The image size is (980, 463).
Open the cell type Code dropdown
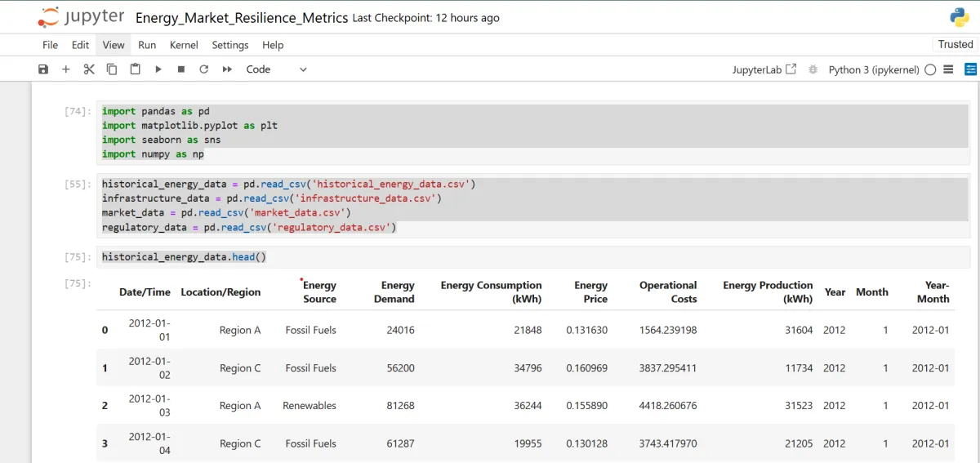click(276, 69)
